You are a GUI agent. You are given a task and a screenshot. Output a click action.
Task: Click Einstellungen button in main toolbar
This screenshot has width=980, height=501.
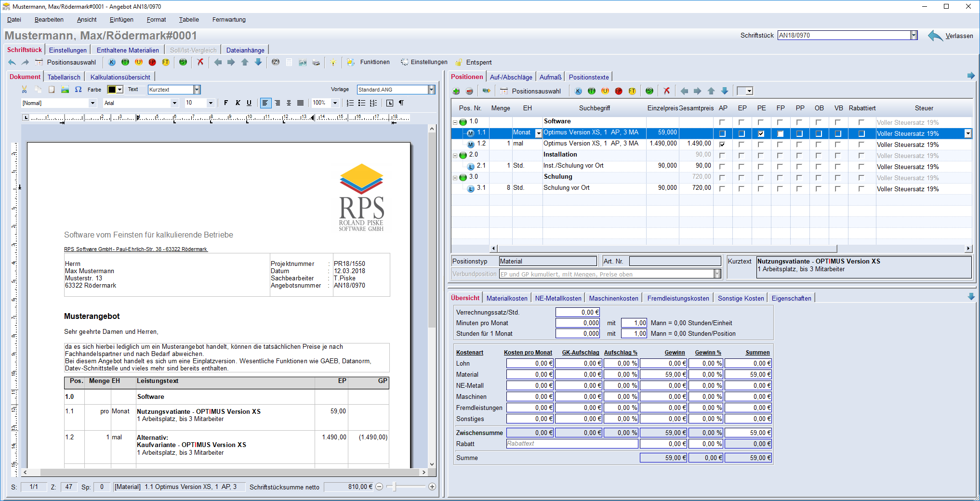(424, 62)
